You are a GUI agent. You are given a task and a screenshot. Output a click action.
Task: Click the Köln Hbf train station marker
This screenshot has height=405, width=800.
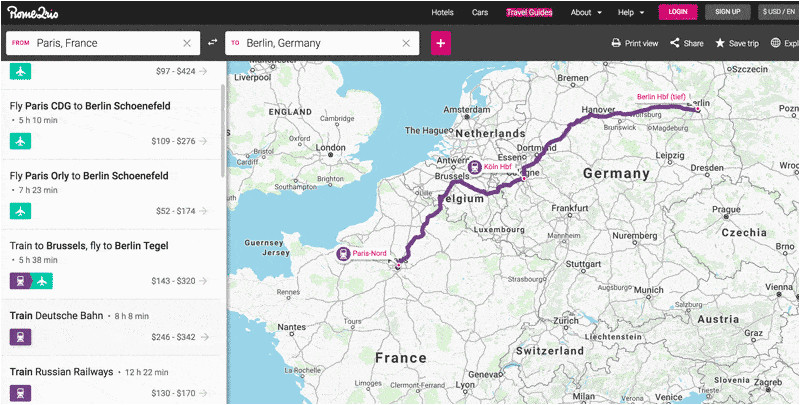tap(475, 166)
